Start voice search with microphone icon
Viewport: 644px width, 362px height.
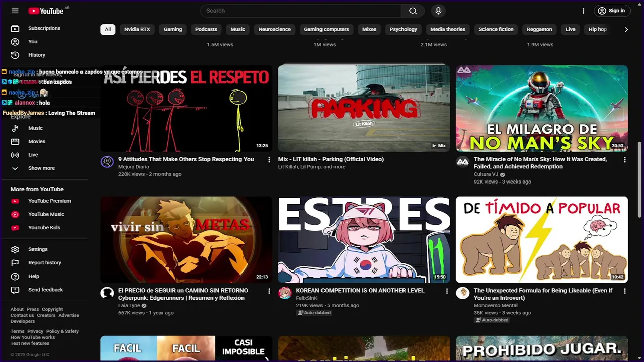[438, 11]
